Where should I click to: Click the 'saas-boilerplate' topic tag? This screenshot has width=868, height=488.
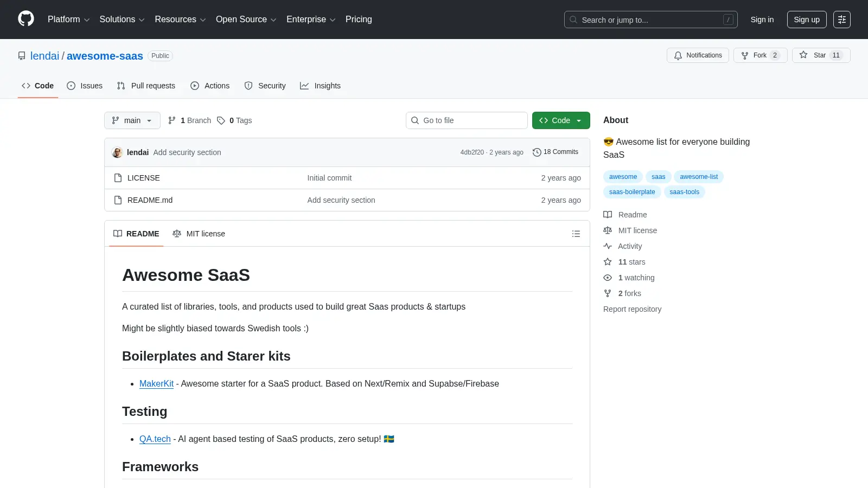(x=632, y=192)
